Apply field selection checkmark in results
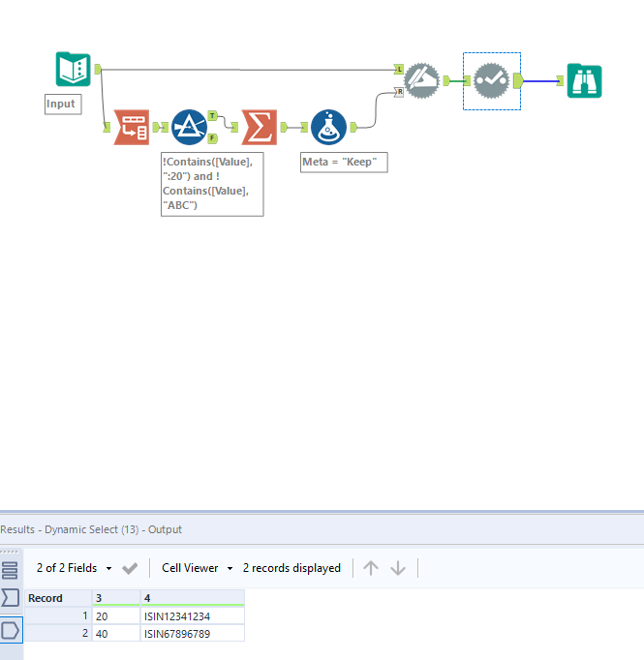Image resolution: width=644 pixels, height=660 pixels. (130, 569)
